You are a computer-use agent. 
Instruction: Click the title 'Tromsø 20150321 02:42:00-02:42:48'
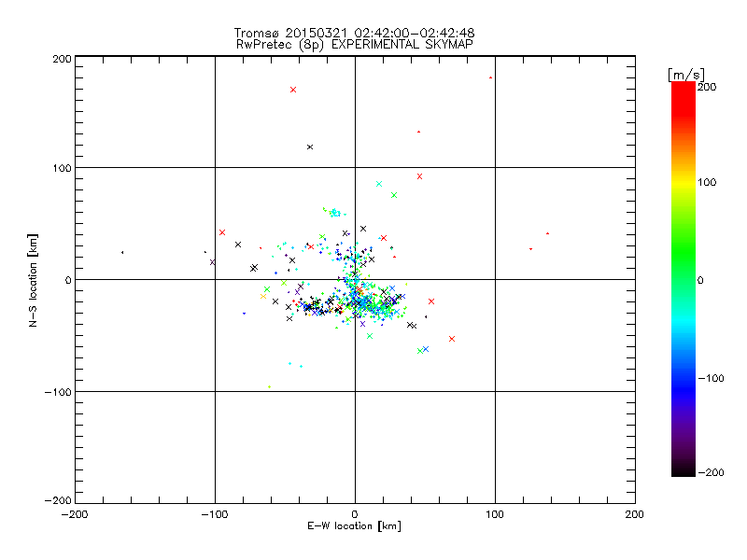pyautogui.click(x=354, y=33)
